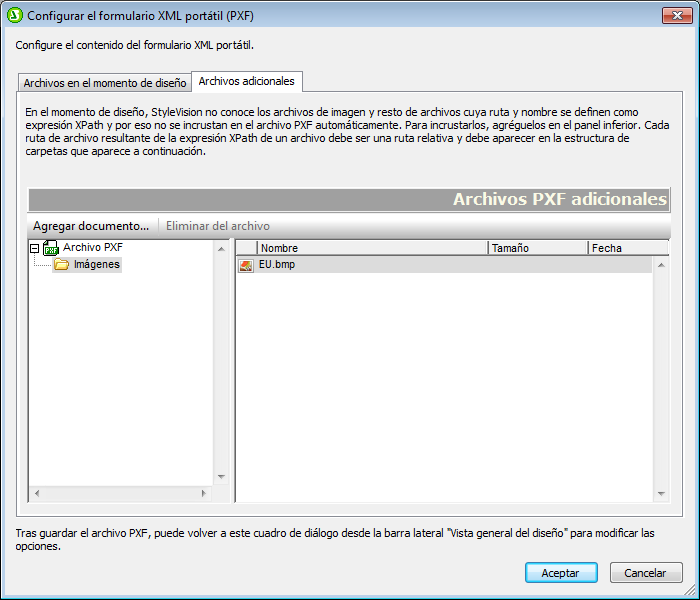Collapse the Archivo PXF tree node
The width and height of the screenshot is (700, 600).
click(x=34, y=248)
